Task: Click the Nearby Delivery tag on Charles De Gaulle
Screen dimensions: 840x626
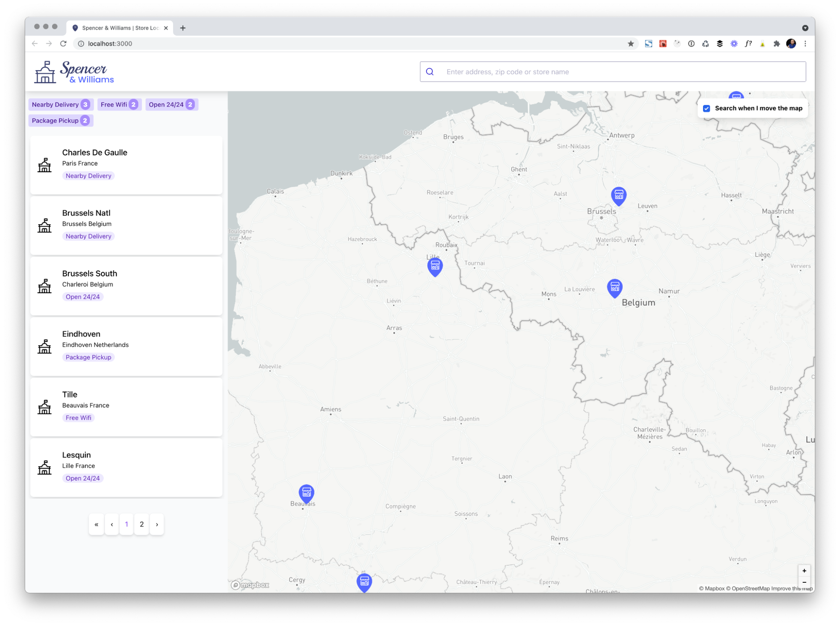Action: 88,176
